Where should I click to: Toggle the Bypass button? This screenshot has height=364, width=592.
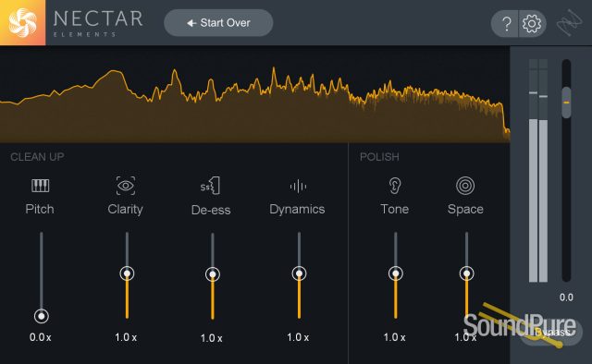[x=551, y=334]
